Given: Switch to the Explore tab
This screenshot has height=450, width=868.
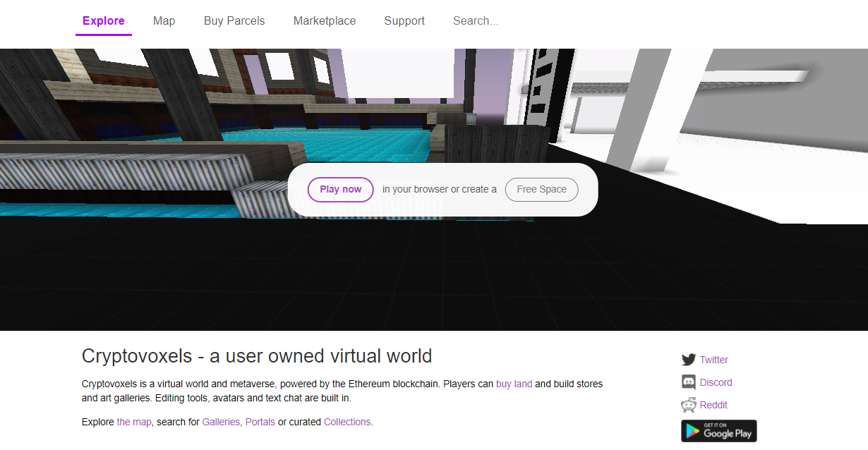Looking at the screenshot, I should [x=104, y=21].
